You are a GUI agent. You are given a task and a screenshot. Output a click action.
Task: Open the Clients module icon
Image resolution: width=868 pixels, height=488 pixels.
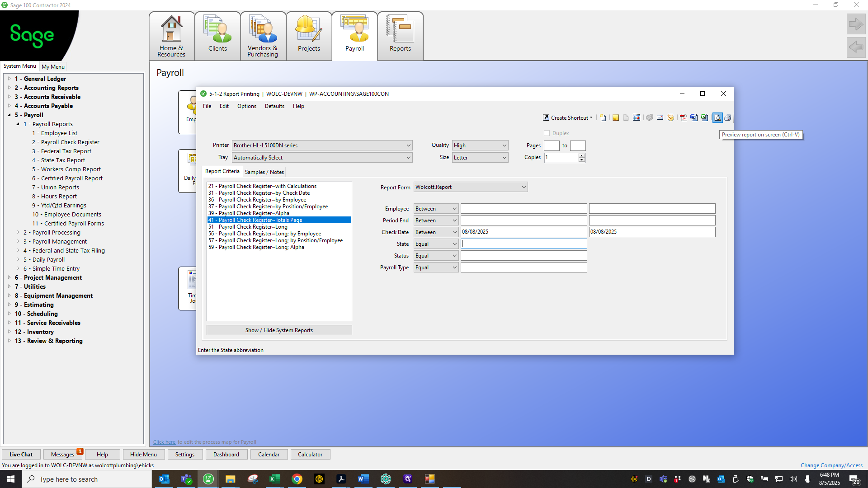point(217,36)
